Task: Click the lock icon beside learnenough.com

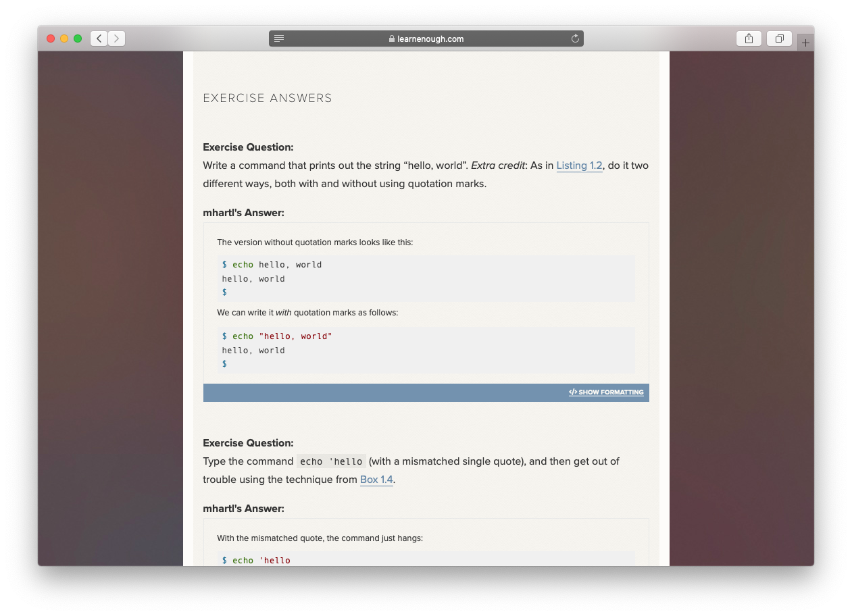Action: click(x=392, y=39)
